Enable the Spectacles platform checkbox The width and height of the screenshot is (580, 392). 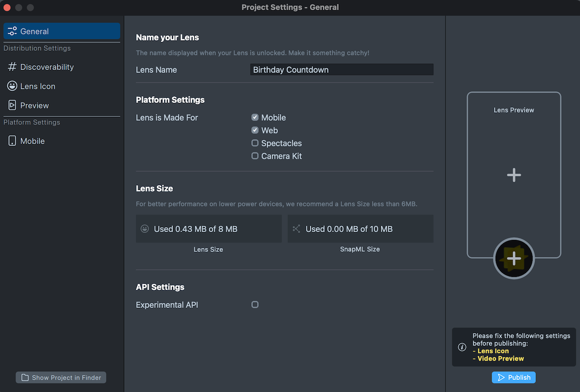[x=255, y=143]
